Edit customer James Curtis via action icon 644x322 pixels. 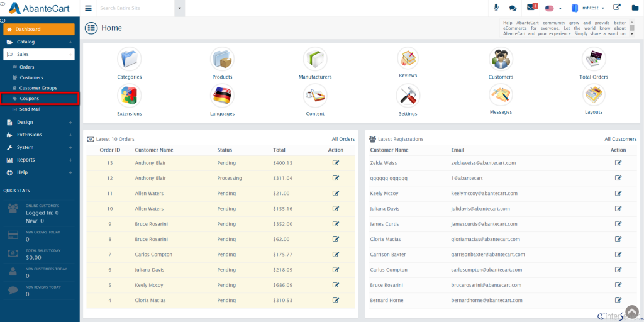pyautogui.click(x=618, y=224)
